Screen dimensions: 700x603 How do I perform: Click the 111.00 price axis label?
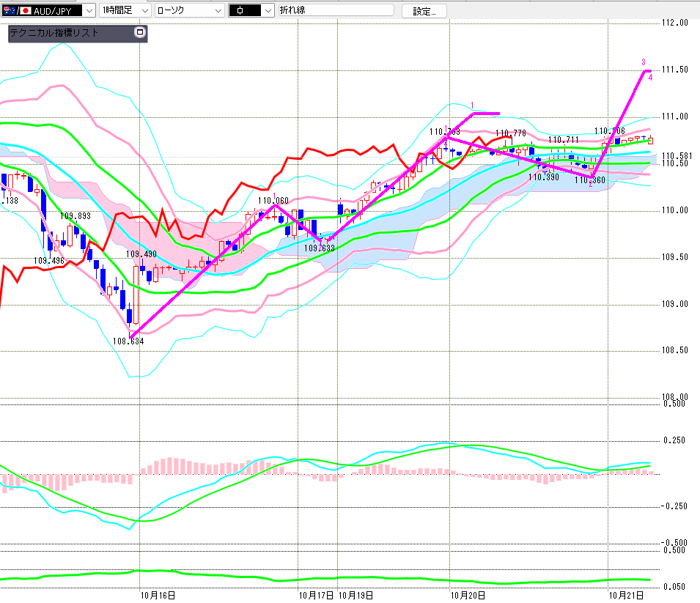675,116
